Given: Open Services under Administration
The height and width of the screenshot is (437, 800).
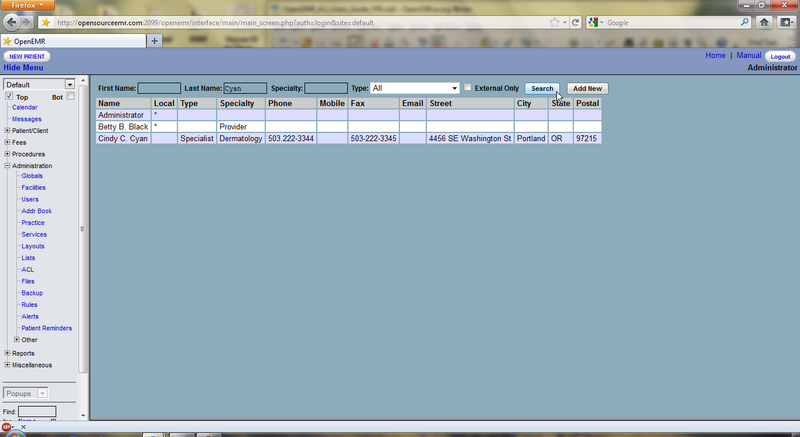Looking at the screenshot, I should coord(34,235).
